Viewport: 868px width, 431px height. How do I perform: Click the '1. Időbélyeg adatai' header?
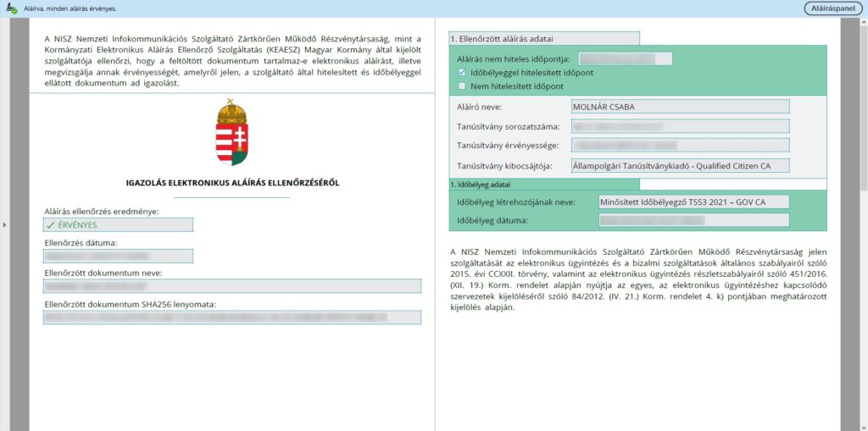(543, 185)
